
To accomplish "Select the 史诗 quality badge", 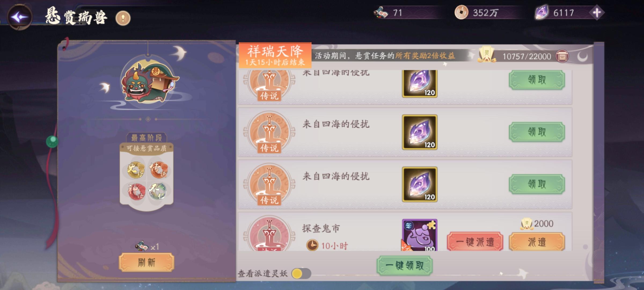I will coord(136,170).
